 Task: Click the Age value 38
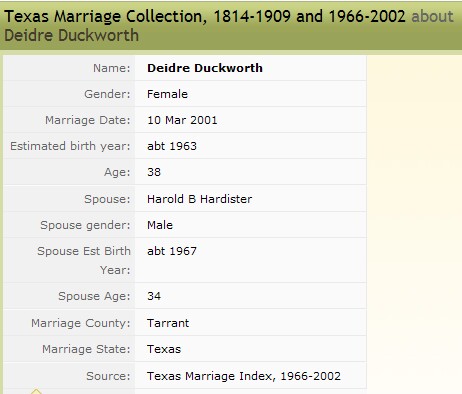point(154,172)
